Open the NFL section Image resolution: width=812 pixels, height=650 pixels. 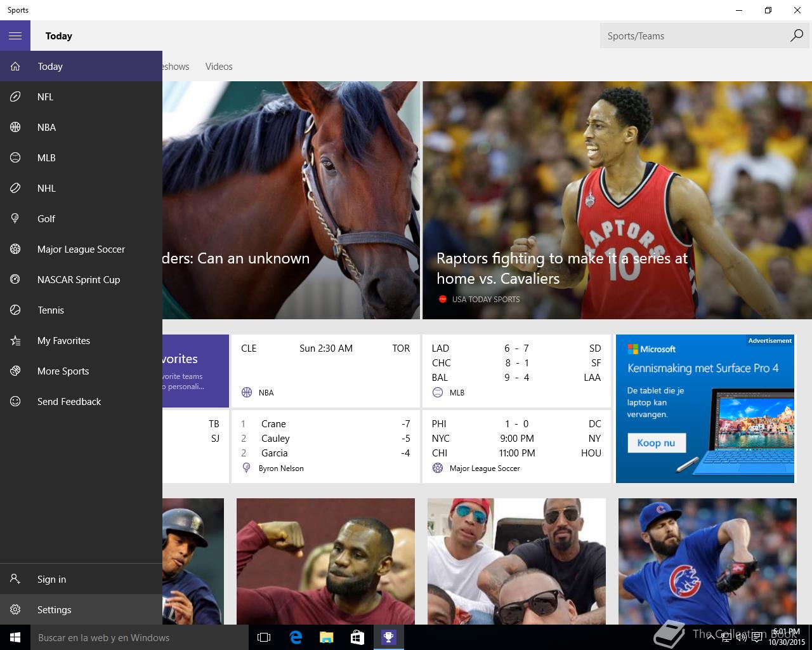click(81, 96)
